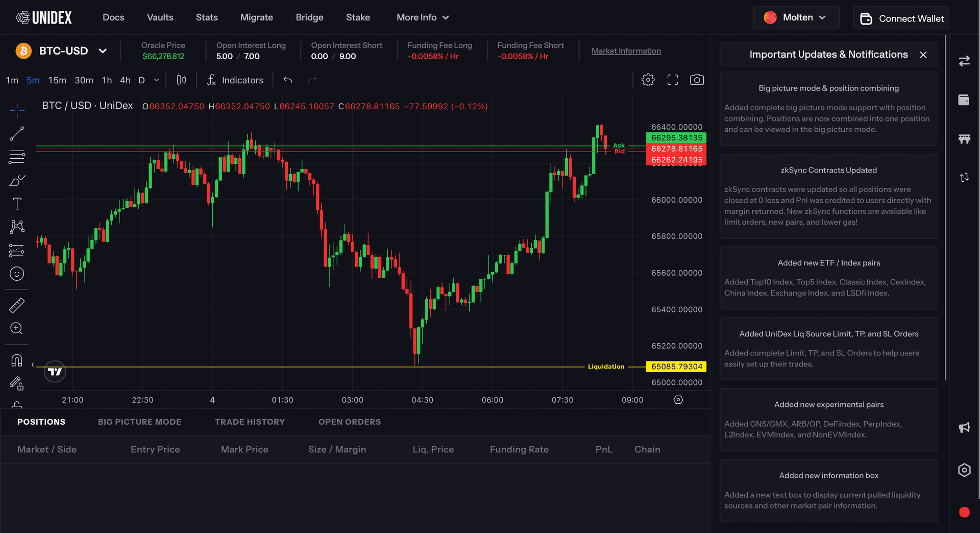Click the red status dot
The width and height of the screenshot is (980, 533).
tap(964, 513)
